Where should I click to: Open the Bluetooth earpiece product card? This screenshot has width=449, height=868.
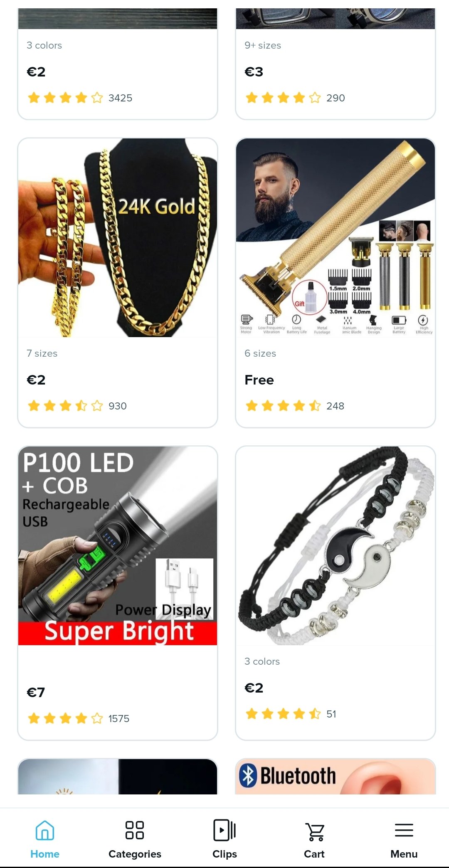tap(336, 777)
